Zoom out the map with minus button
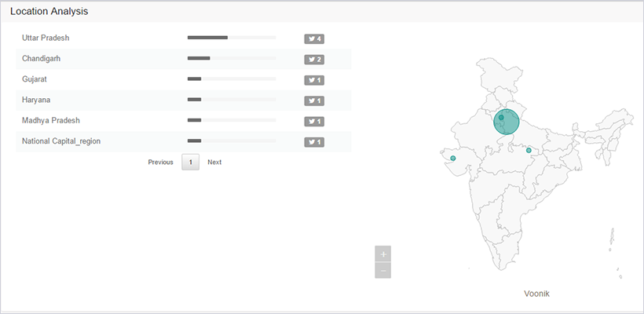 click(382, 270)
